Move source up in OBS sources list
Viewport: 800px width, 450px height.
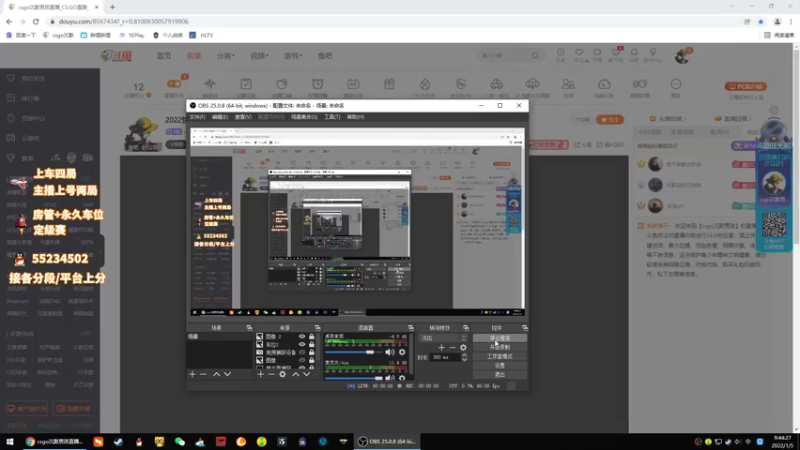[x=295, y=374]
